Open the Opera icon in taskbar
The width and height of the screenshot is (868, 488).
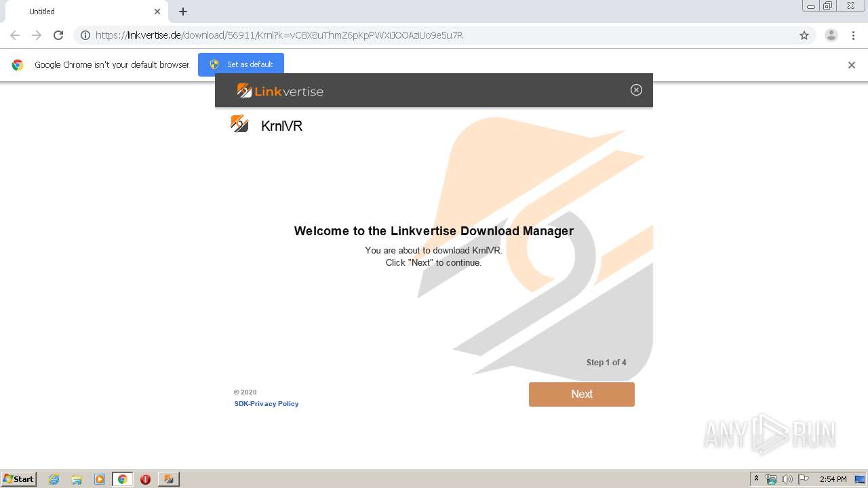pos(145,479)
